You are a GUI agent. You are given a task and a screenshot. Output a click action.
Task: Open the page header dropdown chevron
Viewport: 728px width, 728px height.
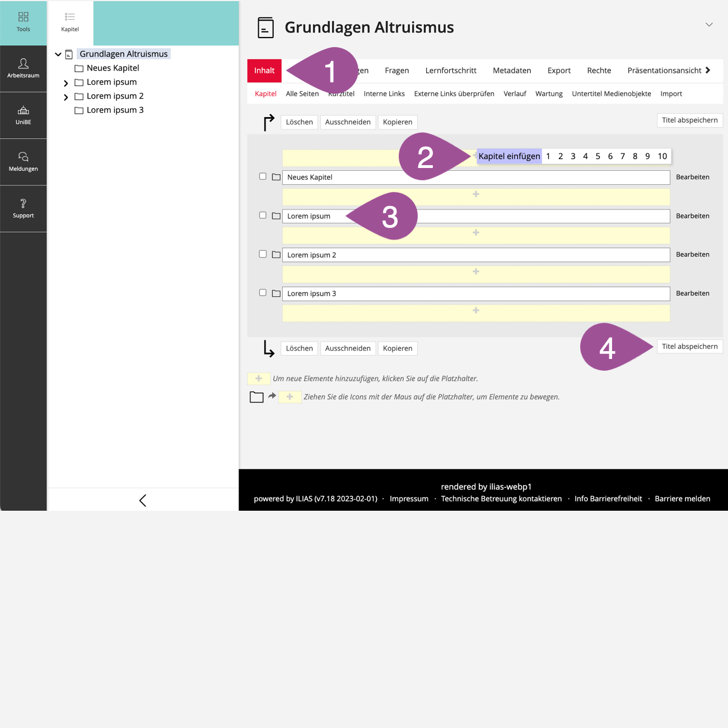(709, 25)
